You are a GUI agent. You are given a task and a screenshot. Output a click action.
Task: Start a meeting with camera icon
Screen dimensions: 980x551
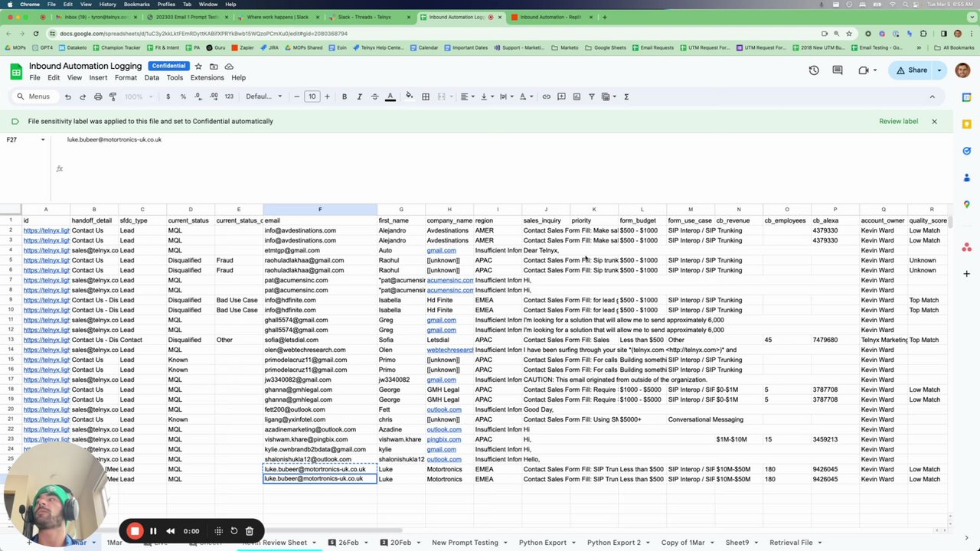point(864,70)
